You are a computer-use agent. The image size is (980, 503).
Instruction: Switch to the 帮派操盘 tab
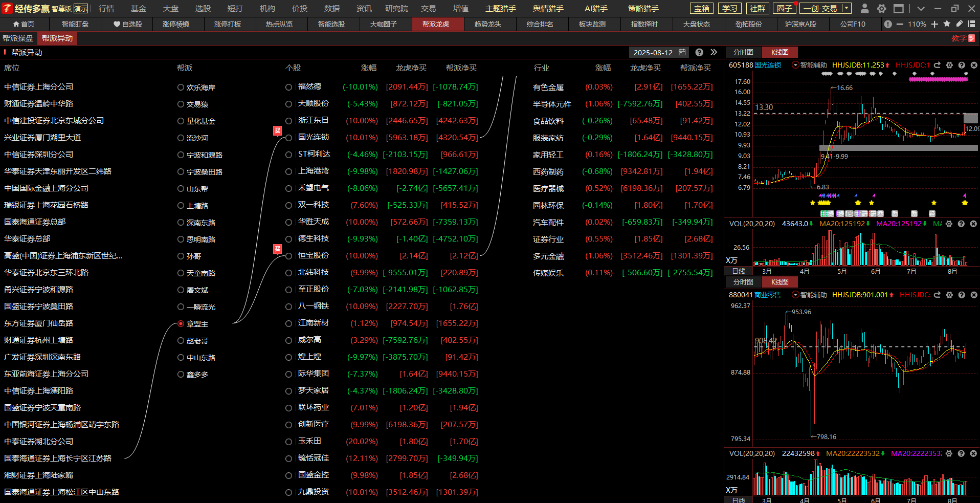(18, 38)
